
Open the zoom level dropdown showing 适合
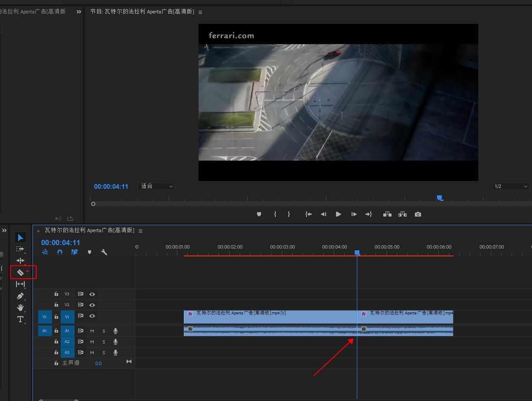(157, 186)
